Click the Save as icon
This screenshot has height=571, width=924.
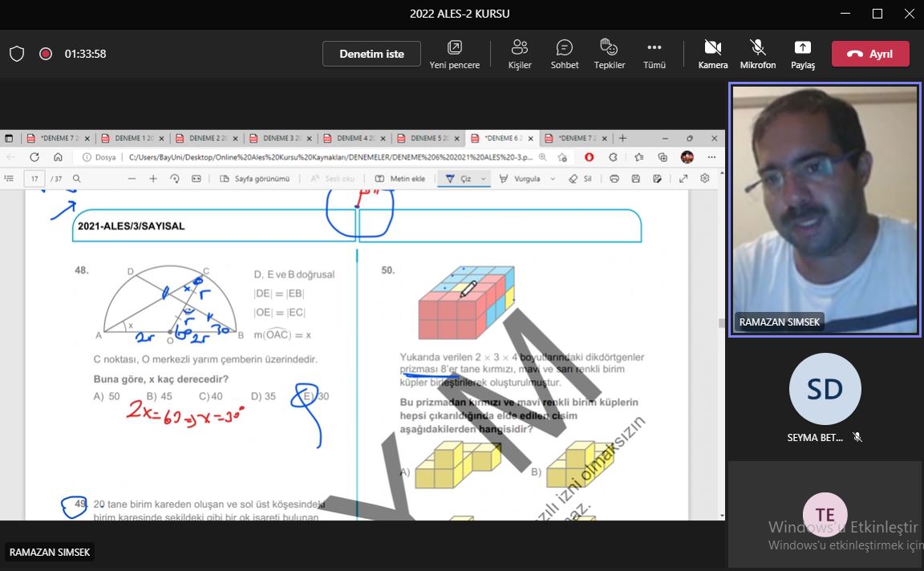coord(657,179)
